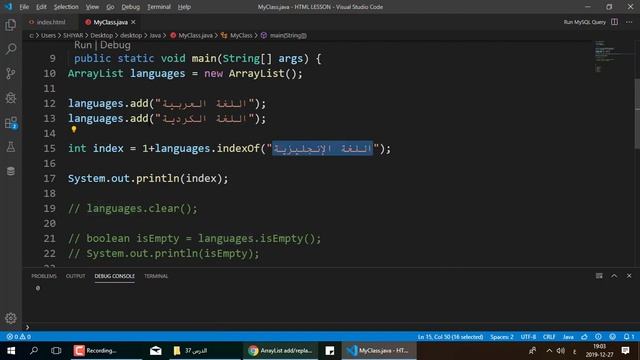This screenshot has width=640, height=360.
Task: Open the sticky notes taskbar icon
Action: click(x=330, y=351)
